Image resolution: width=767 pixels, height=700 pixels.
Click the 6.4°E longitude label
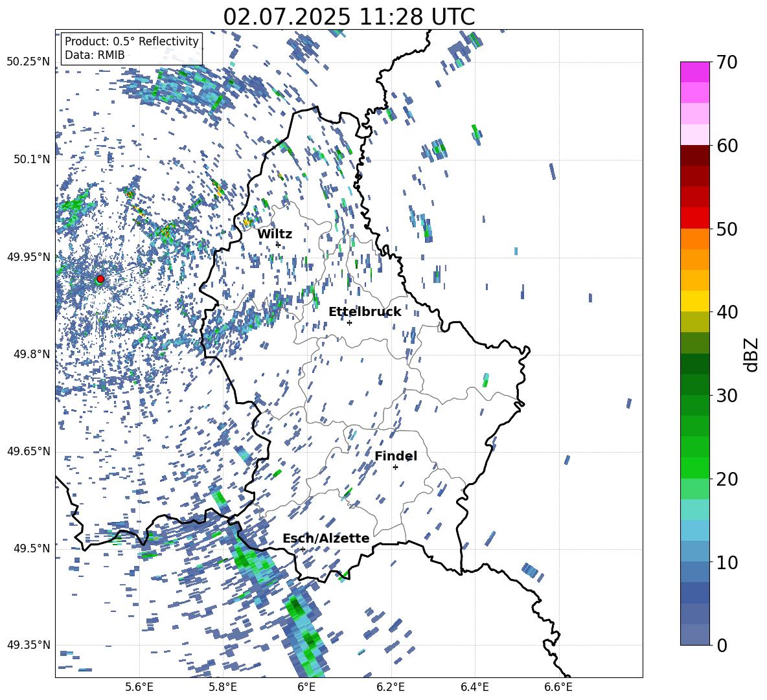[474, 687]
